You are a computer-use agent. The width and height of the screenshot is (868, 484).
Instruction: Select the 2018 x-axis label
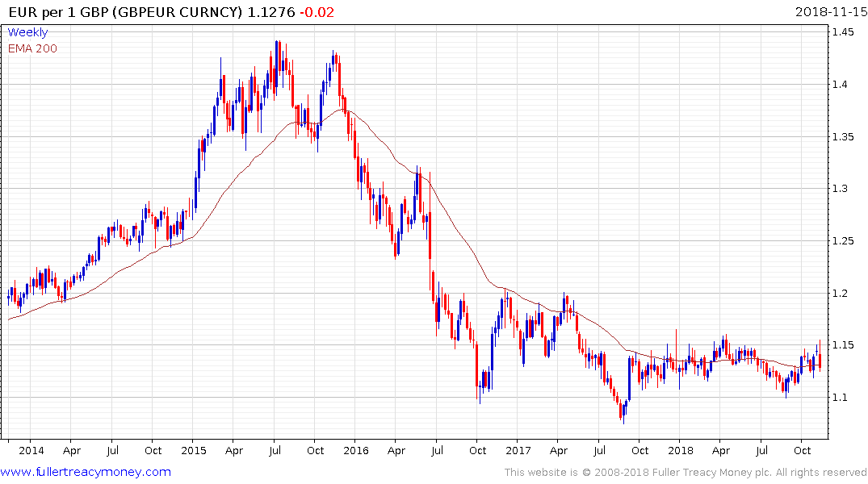681,450
